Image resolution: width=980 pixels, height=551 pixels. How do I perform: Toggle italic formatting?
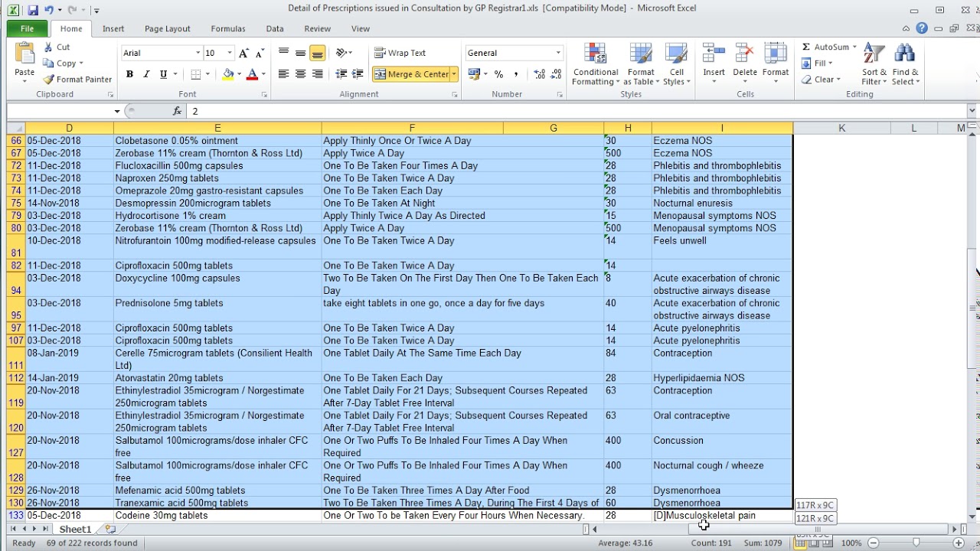click(146, 74)
